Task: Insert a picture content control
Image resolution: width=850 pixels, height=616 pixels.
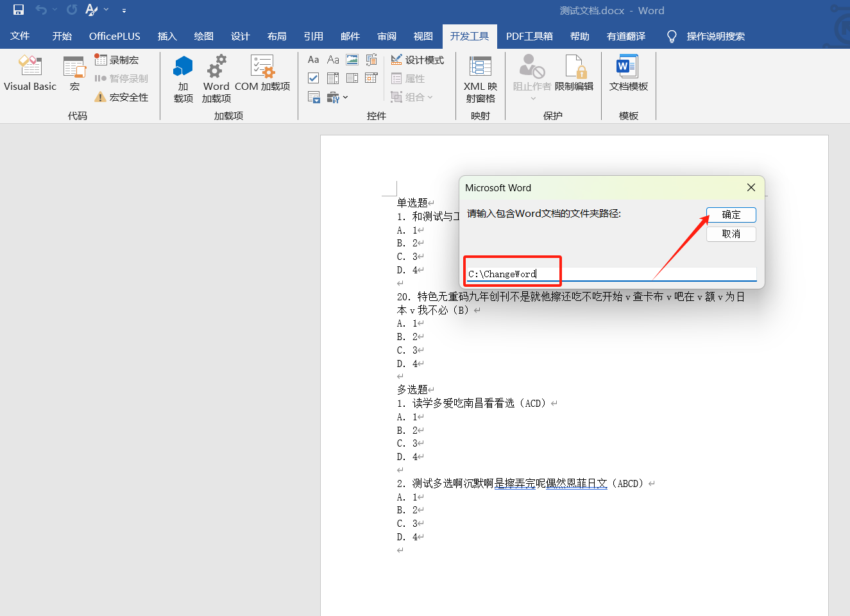Action: point(352,60)
